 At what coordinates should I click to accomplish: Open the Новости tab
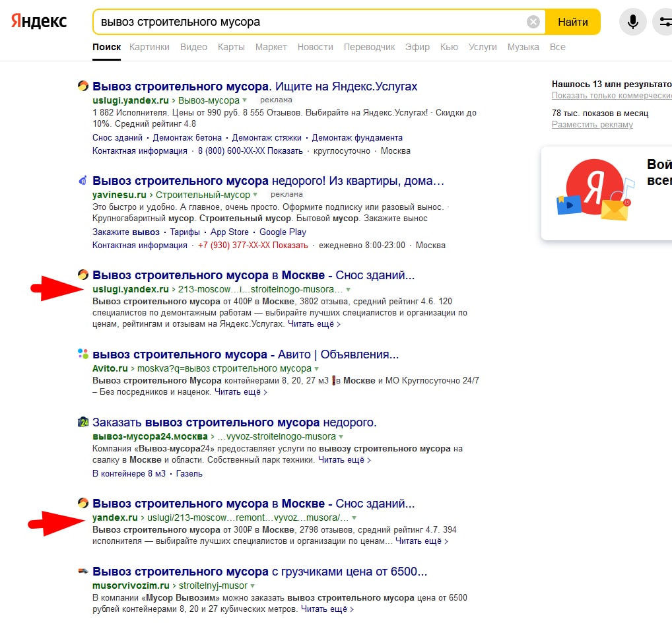pos(316,47)
